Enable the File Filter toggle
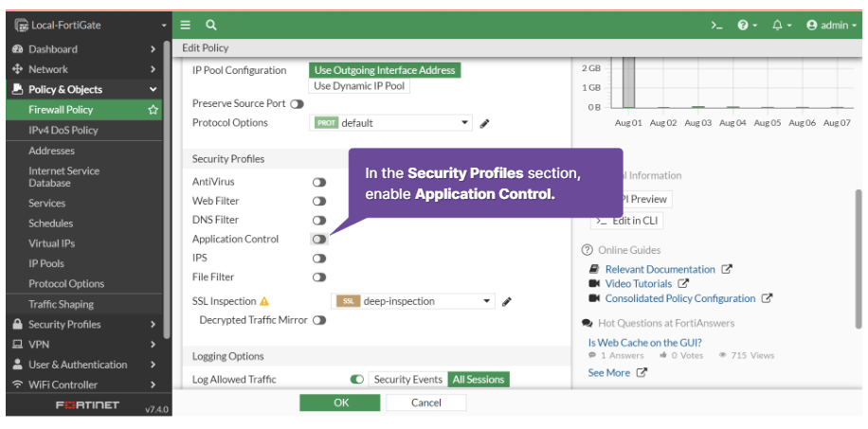Screen dimensions: 868x429 [319, 277]
